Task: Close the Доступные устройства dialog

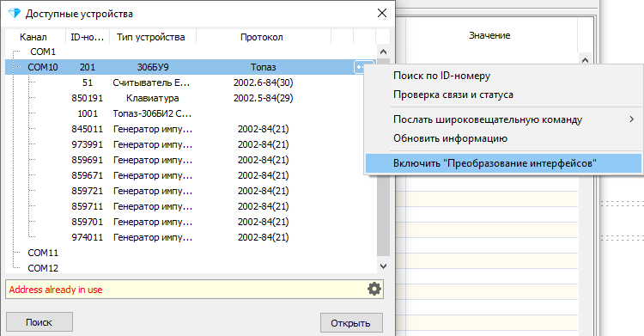Action: click(x=382, y=13)
